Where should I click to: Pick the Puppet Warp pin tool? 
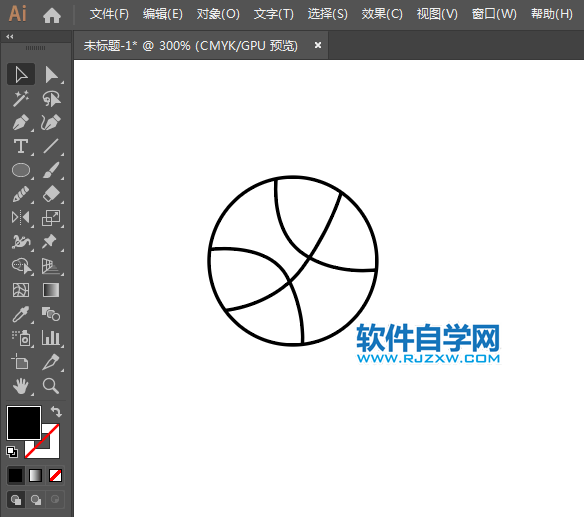pyautogui.click(x=51, y=242)
